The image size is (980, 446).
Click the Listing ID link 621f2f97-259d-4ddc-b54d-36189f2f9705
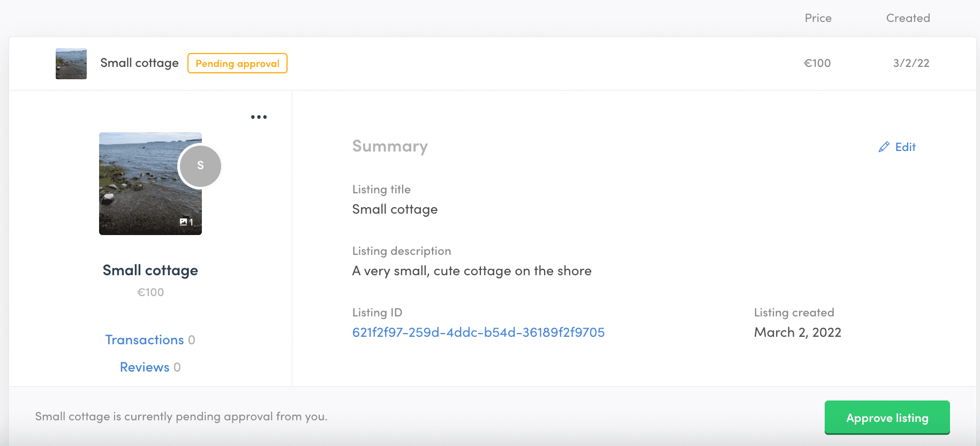click(478, 332)
